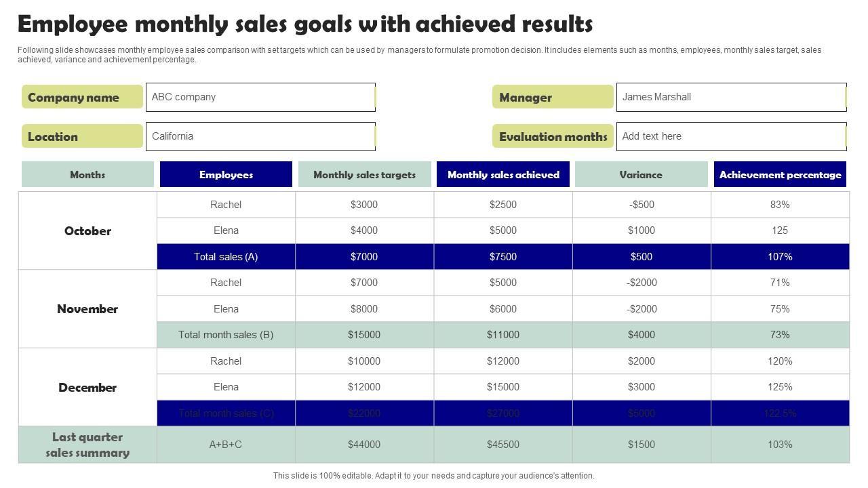Click the Company name input field
Screen dimensions: 868x488
(260, 97)
